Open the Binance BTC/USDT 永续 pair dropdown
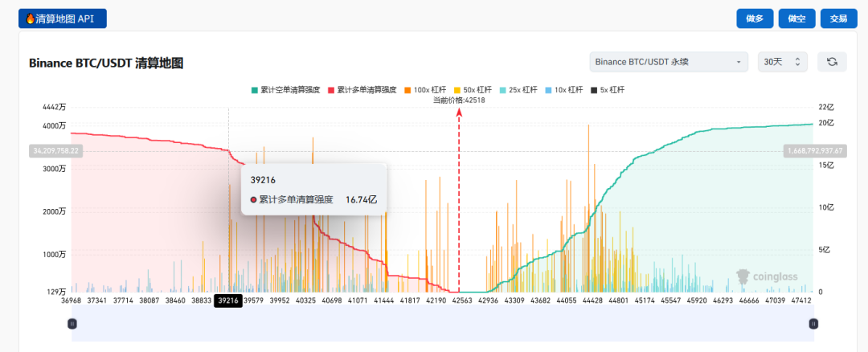Screen dimensions: 868x352 669,62
